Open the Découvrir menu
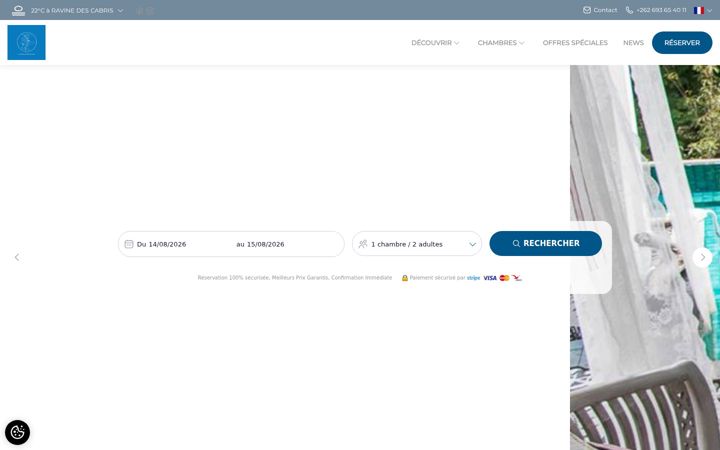This screenshot has width=720, height=450. pos(435,43)
